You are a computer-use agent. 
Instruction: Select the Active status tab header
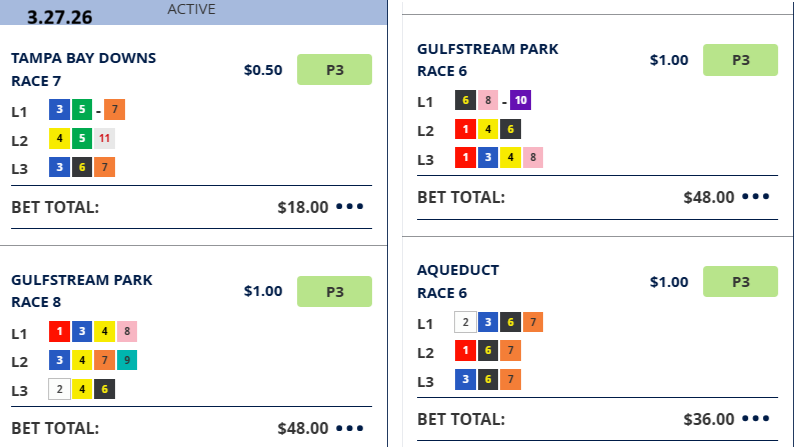pos(193,9)
